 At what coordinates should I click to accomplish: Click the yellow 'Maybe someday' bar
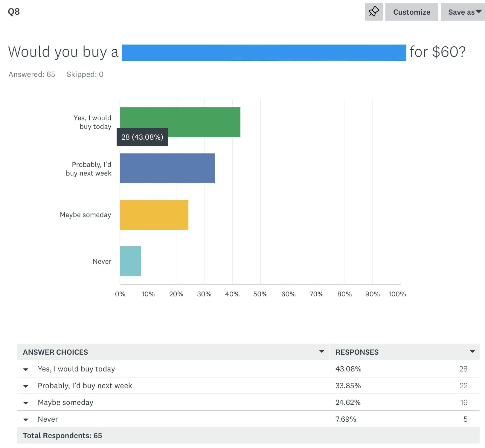154,215
